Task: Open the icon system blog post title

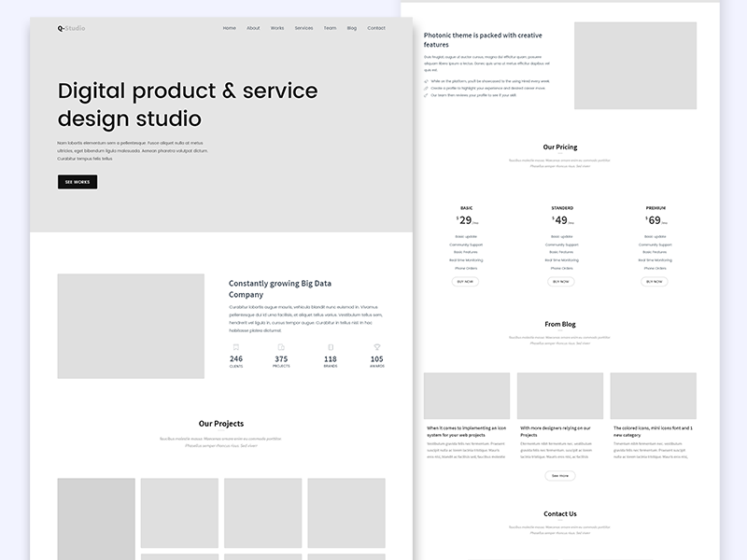Action: click(466, 431)
